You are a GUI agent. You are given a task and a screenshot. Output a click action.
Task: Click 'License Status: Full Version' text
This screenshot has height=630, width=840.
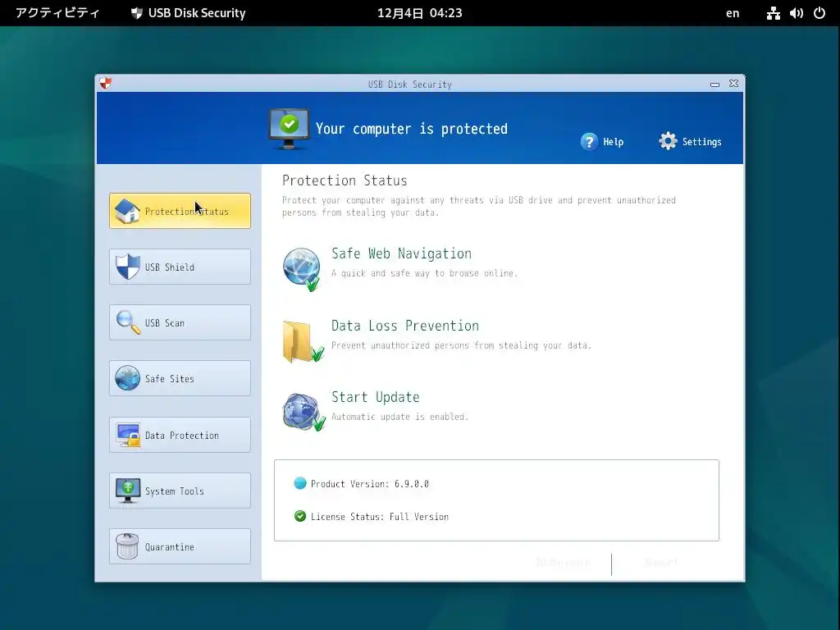[x=379, y=517]
